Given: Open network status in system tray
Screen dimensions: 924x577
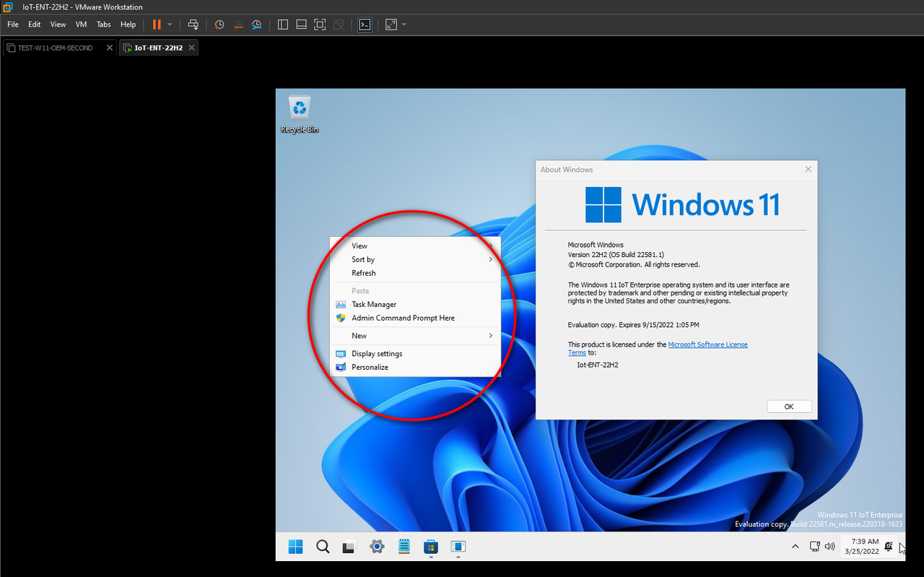Looking at the screenshot, I should [814, 547].
